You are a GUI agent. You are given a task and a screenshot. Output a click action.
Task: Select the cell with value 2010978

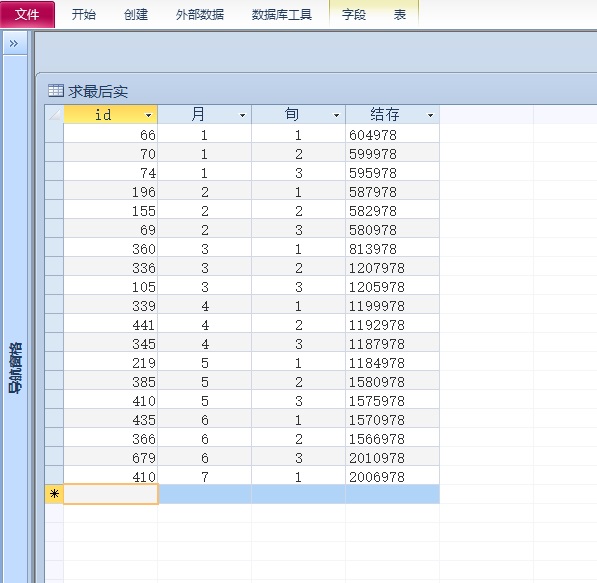(x=393, y=457)
